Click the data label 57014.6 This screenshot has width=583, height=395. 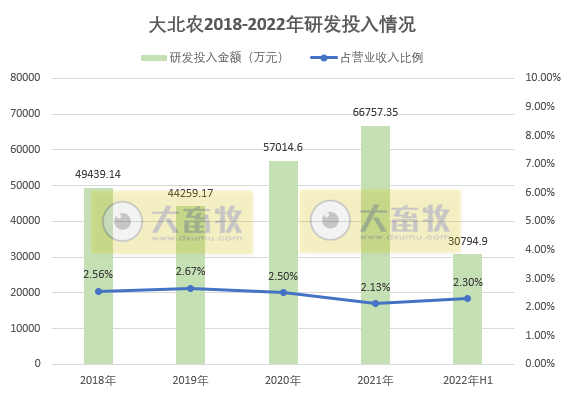point(283,147)
